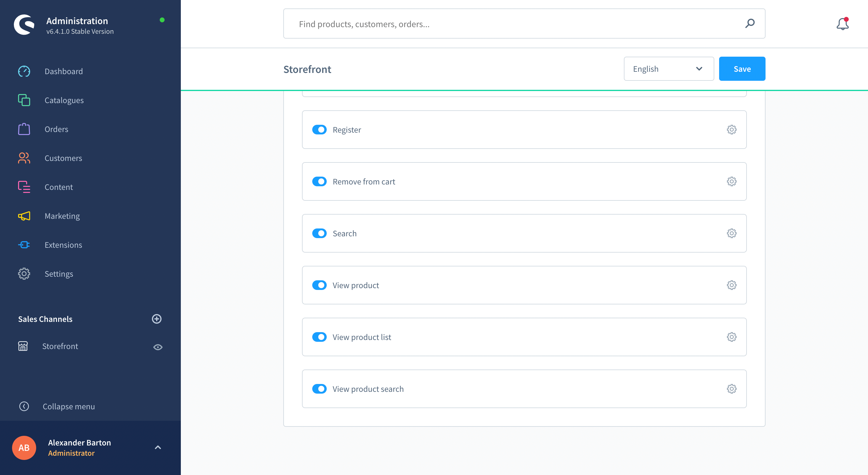The height and width of the screenshot is (475, 868).
Task: Open settings gear for Register event
Action: [x=731, y=130]
